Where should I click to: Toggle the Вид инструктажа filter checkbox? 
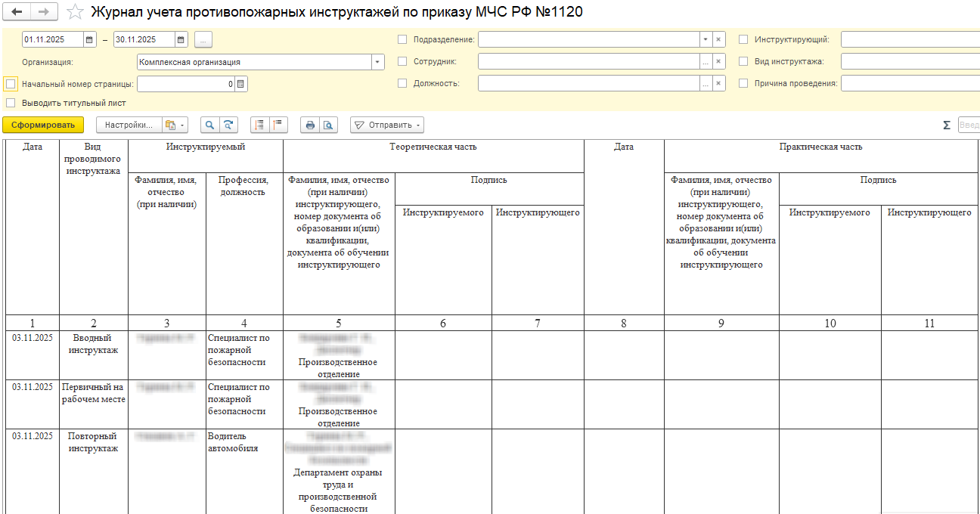point(743,62)
